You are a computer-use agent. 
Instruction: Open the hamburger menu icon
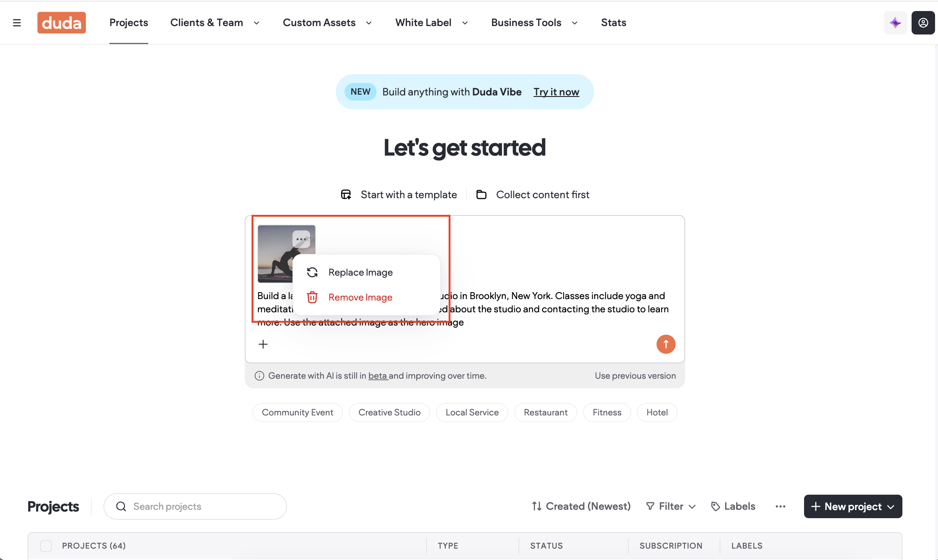coord(17,23)
